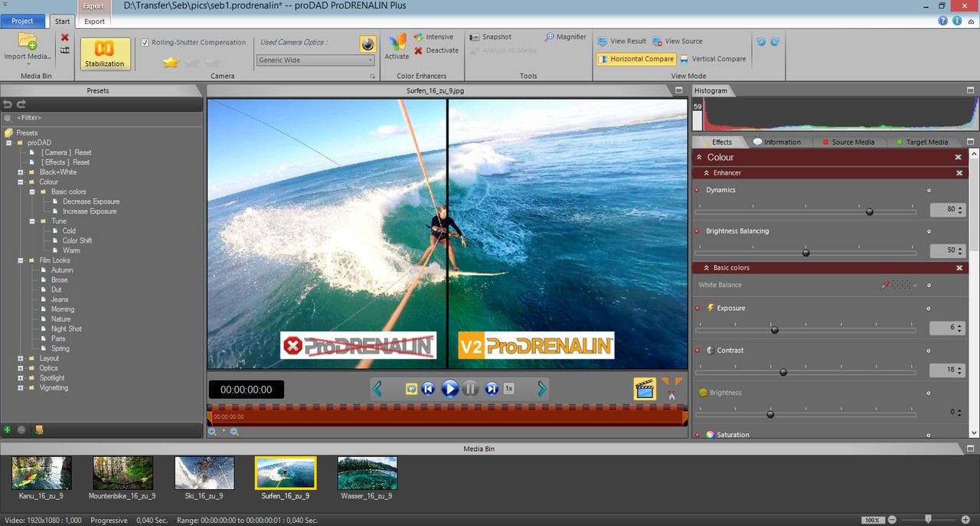The image size is (980, 526).
Task: Toggle Rolling-Shutter Compensation checkbox
Action: pyautogui.click(x=145, y=42)
